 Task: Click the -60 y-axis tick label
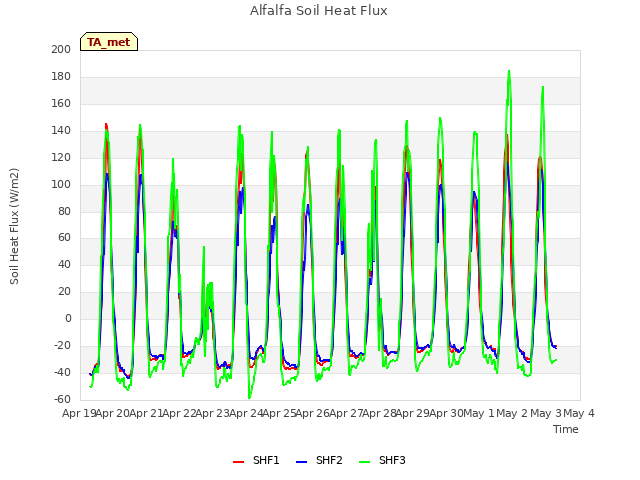point(62,399)
